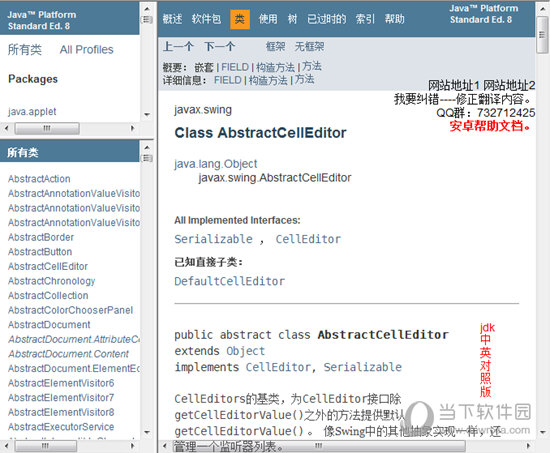The image size is (550, 453).
Task: Open AbstractDocument in class list
Action: 49,325
